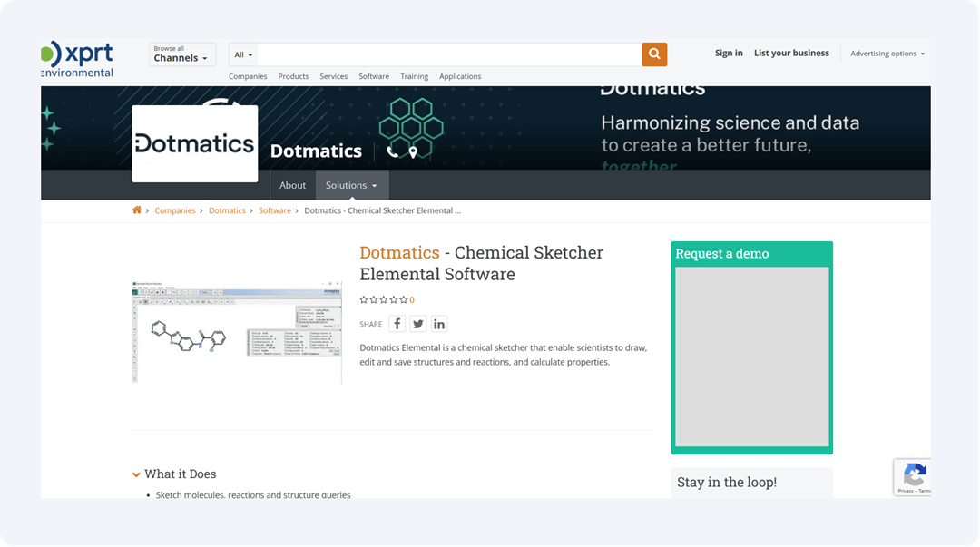Click the orange search magnifier button
This screenshot has height=547, width=980.
[x=653, y=54]
